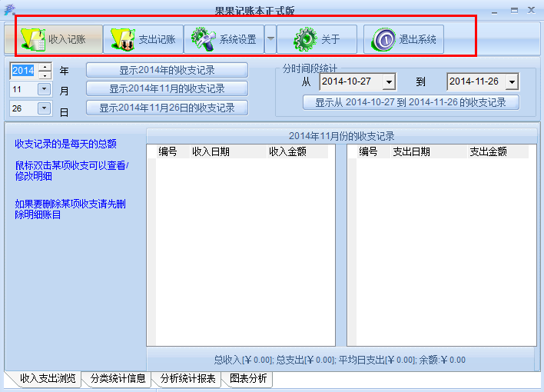The width and height of the screenshot is (544, 392).
Task: Click the 支出日期 column header
Action: coord(429,151)
